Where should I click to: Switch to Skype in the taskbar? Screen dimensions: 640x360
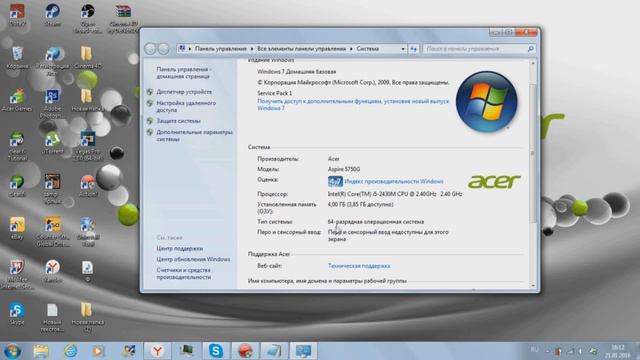(216, 351)
